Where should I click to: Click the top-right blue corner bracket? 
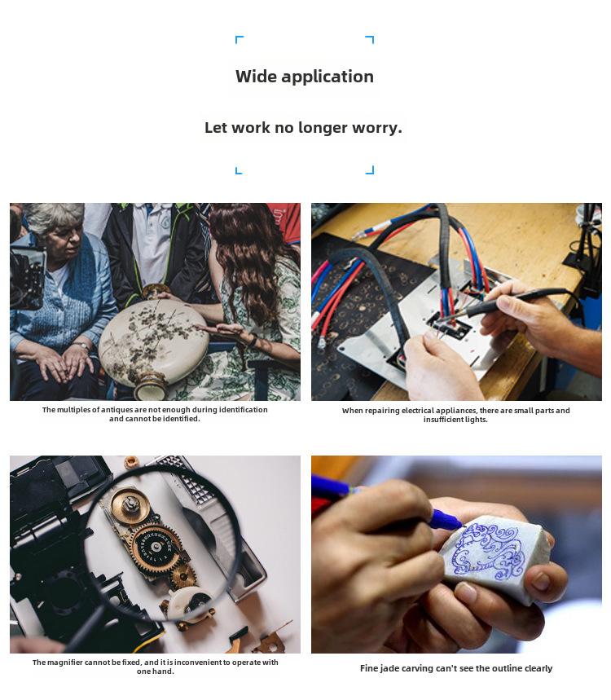pyautogui.click(x=370, y=39)
